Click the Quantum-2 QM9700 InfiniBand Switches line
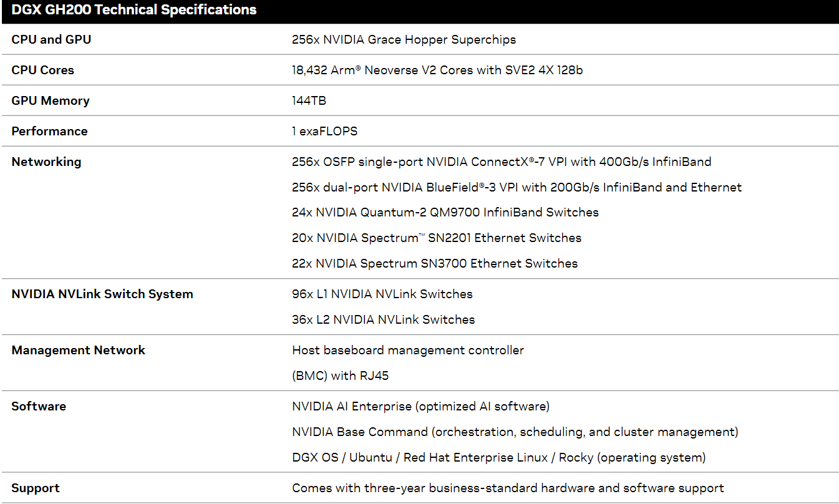839x504 pixels. click(445, 212)
